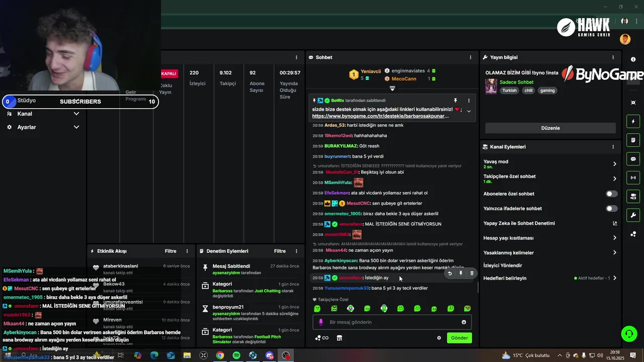The width and height of the screenshot is (644, 362).
Task: Open the notification center in taskbar
Action: tap(633, 355)
